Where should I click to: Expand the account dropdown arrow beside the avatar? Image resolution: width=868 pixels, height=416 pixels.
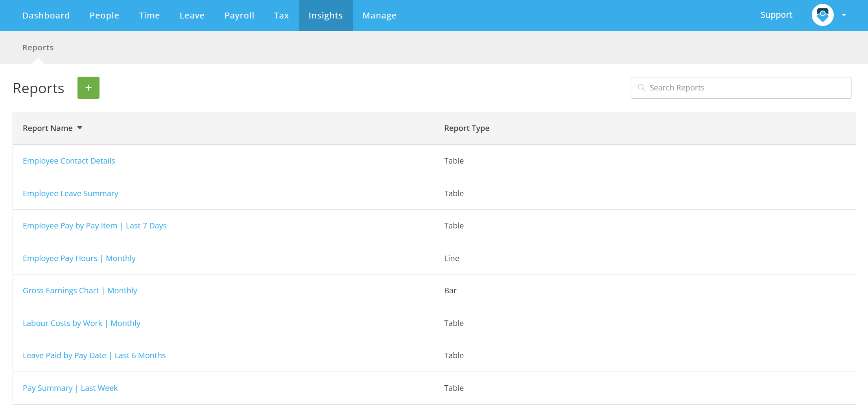pyautogui.click(x=844, y=15)
